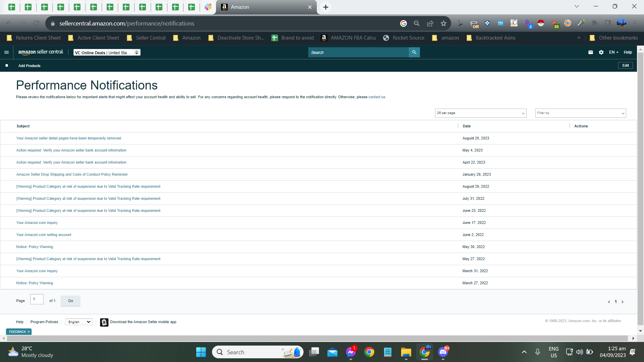Viewport: 644px width, 362px height.
Task: Open a new browser tab
Action: [x=326, y=7]
